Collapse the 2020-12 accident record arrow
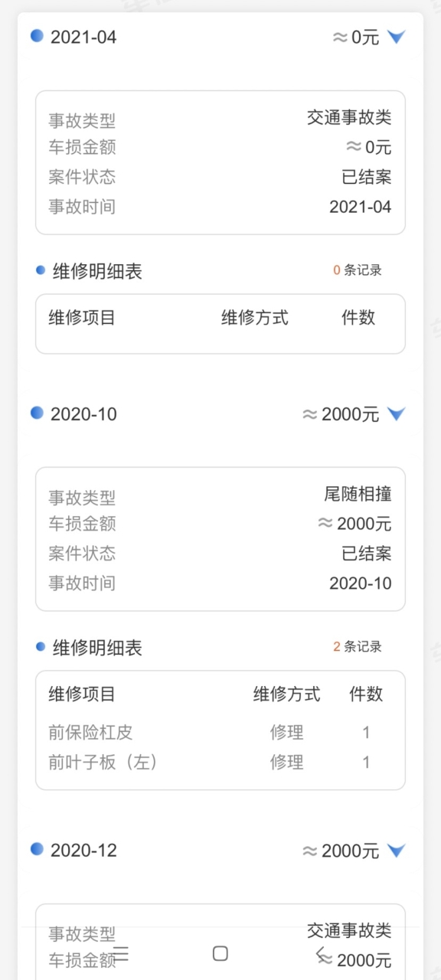This screenshot has height=980, width=441. click(x=396, y=851)
